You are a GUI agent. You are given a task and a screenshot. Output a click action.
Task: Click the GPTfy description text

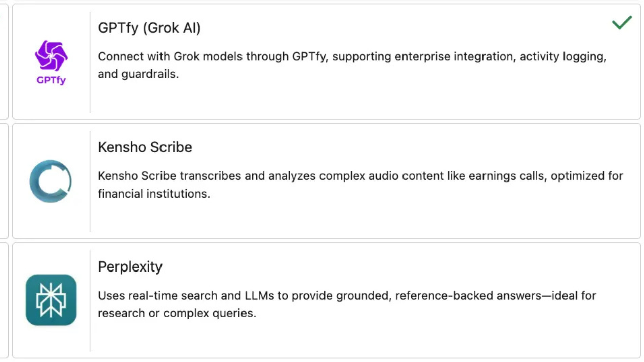pyautogui.click(x=352, y=65)
